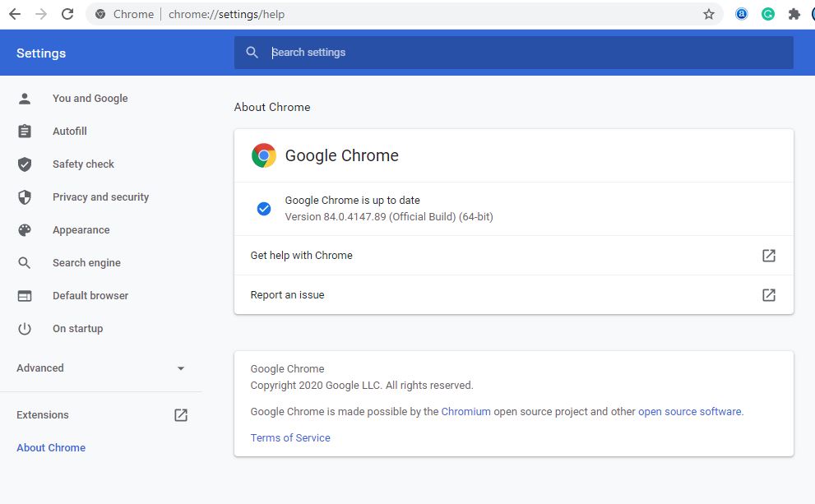Open the Extensions puzzle piece menu
Screen dimensions: 815x504
(x=794, y=14)
